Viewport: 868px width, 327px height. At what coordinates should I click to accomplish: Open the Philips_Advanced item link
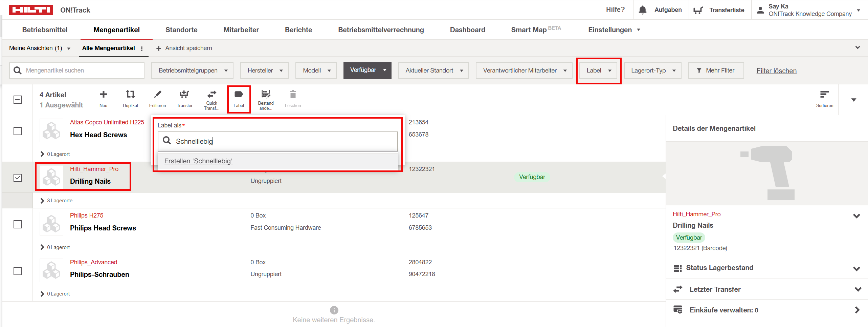pyautogui.click(x=93, y=262)
